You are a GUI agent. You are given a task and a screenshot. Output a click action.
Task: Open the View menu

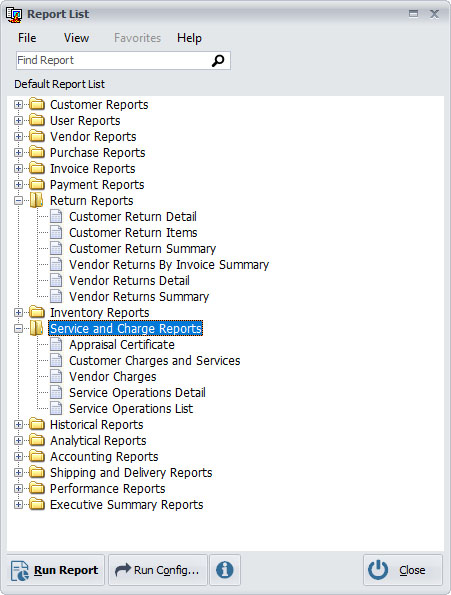click(76, 38)
